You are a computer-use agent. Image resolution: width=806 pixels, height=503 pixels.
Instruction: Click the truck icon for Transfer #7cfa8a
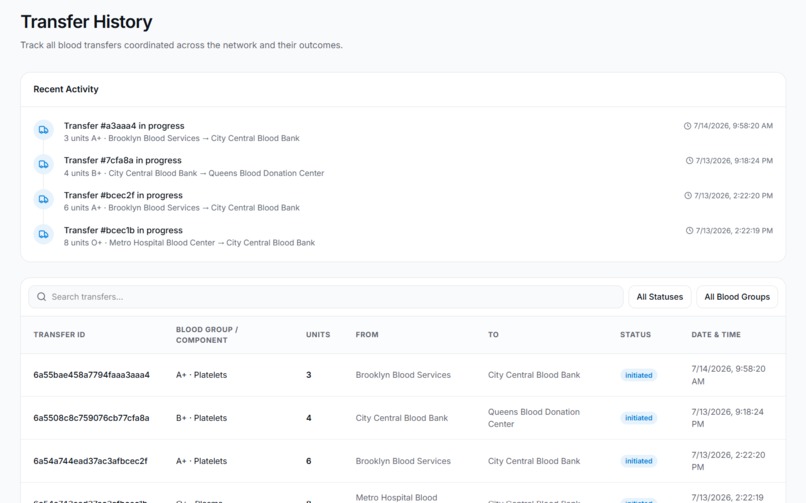click(44, 164)
